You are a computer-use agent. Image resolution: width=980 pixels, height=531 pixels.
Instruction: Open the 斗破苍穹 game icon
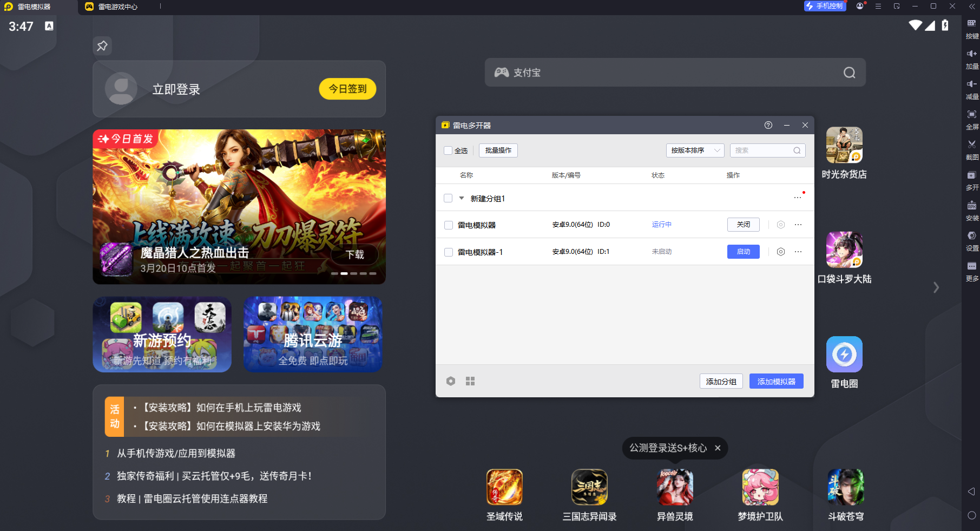point(846,487)
